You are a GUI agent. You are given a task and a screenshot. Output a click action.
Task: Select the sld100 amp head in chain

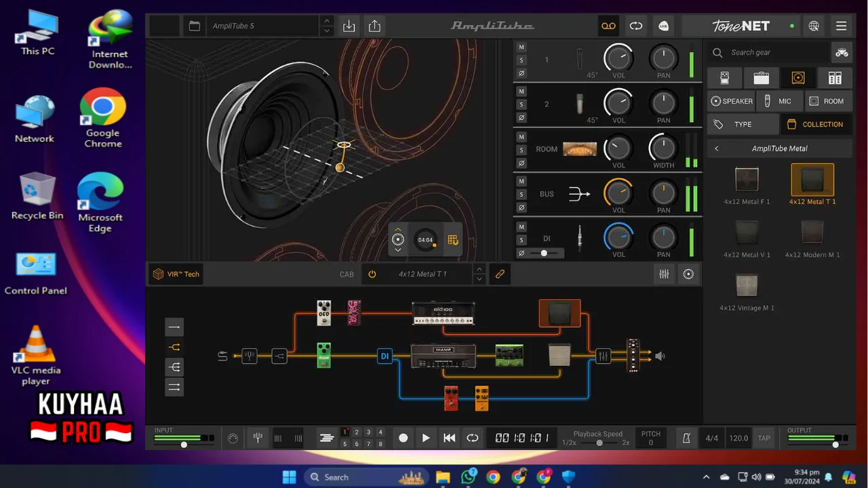point(443,313)
